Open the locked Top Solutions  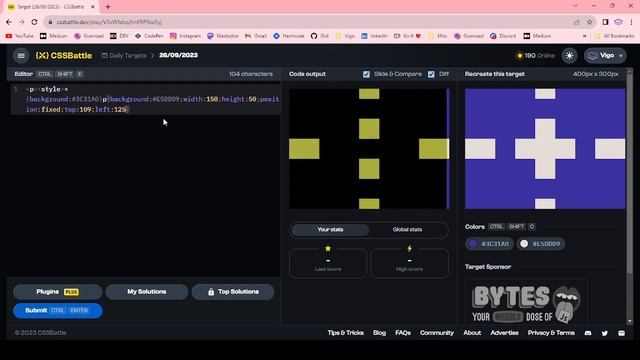pyautogui.click(x=233, y=292)
